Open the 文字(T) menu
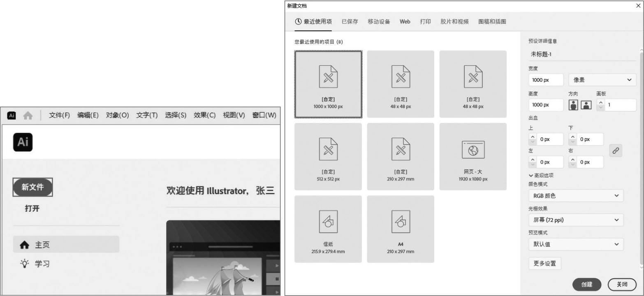The image size is (644, 296). click(x=147, y=116)
